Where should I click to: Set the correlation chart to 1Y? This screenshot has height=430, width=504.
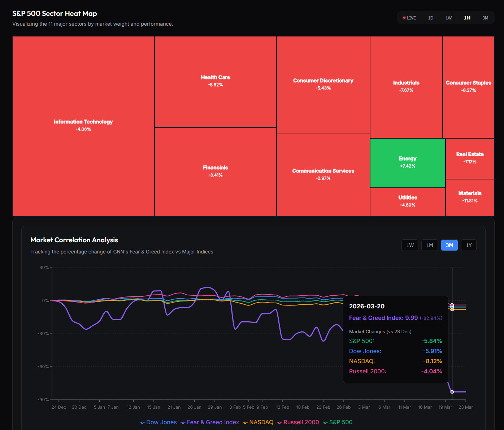469,245
